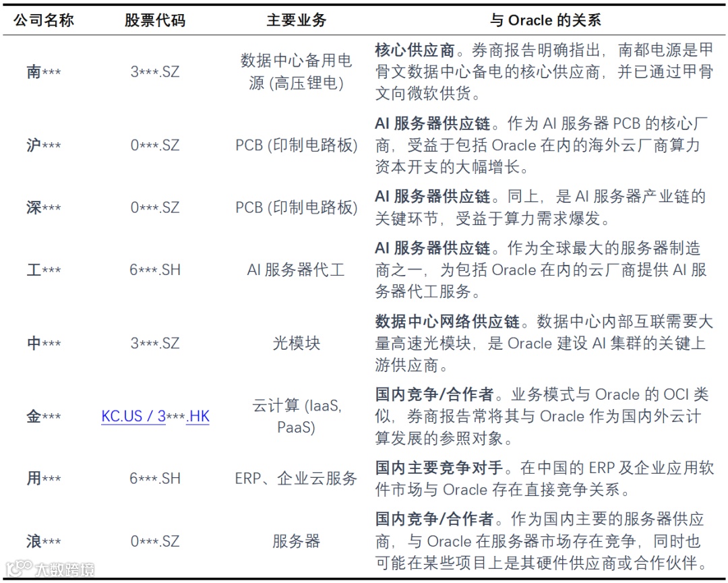Select stock code 0***.SZ in 深*** row
728x583 pixels.
154,208
